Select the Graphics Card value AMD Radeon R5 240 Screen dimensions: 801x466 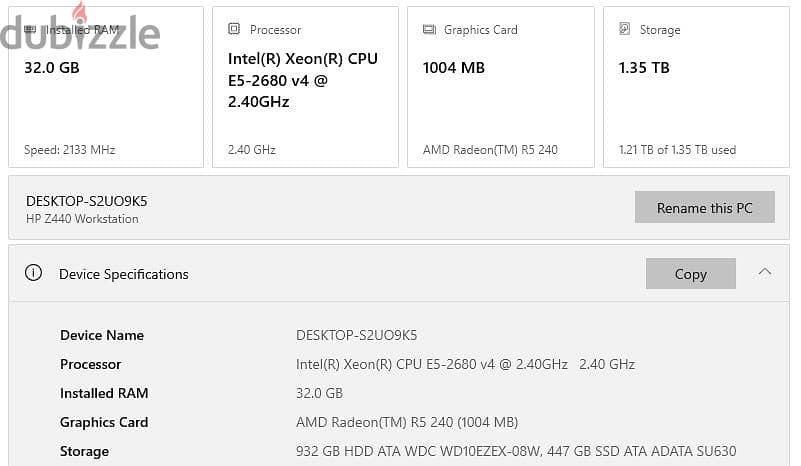pos(407,422)
